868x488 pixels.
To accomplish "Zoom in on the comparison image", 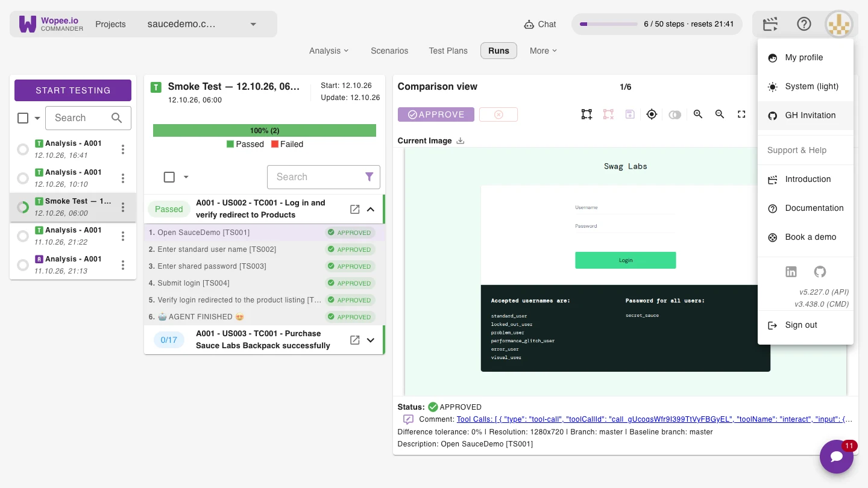I will 698,114.
